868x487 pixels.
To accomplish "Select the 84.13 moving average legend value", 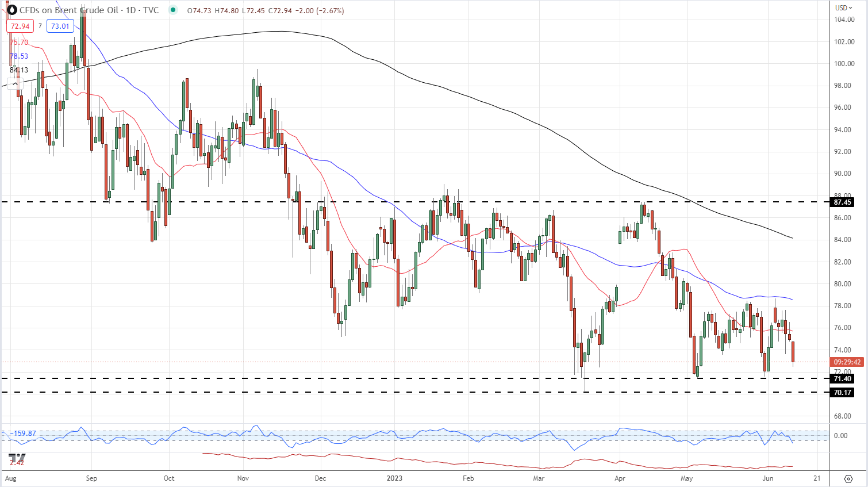I will tap(19, 70).
